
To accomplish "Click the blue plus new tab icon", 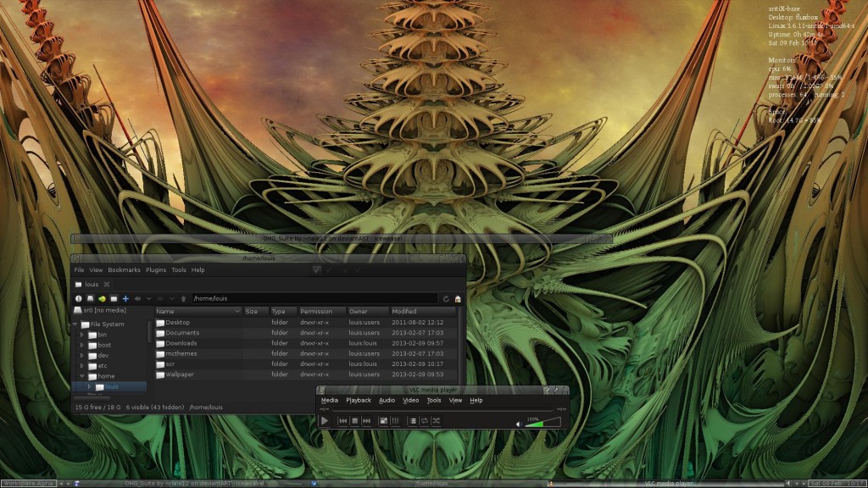I will [125, 298].
